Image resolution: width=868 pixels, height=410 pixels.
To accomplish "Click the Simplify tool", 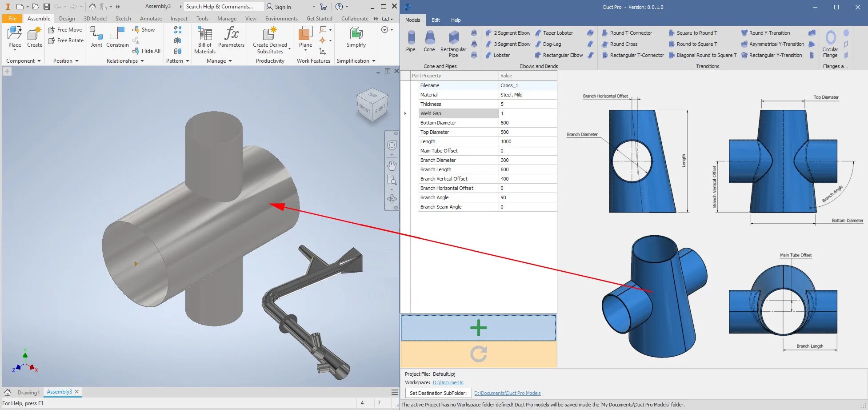I will 356,37.
